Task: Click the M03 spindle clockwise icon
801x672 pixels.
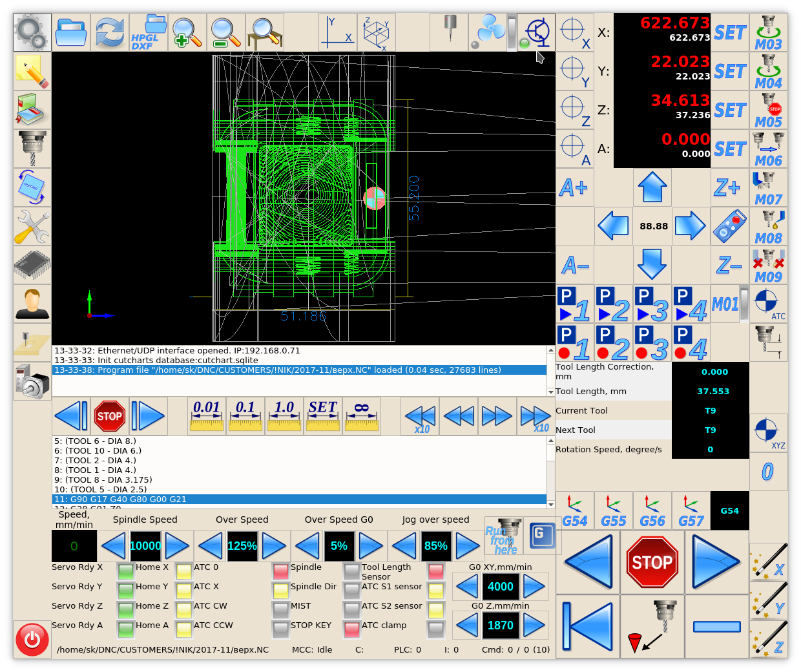Action: point(768,32)
